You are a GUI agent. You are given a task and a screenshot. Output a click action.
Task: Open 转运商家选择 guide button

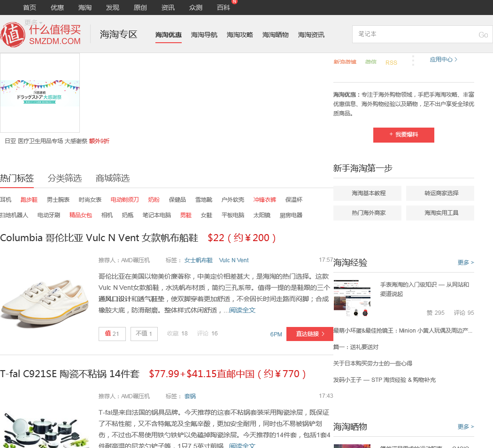point(441,193)
